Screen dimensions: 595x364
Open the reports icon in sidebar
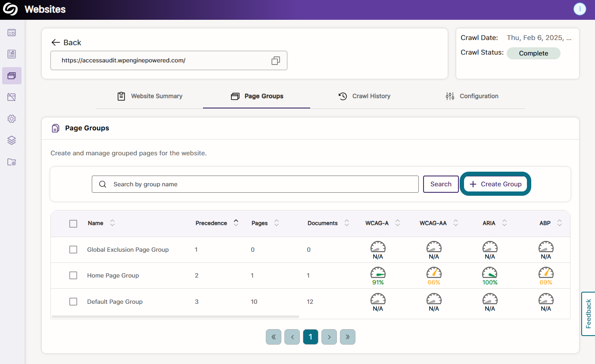point(12,54)
